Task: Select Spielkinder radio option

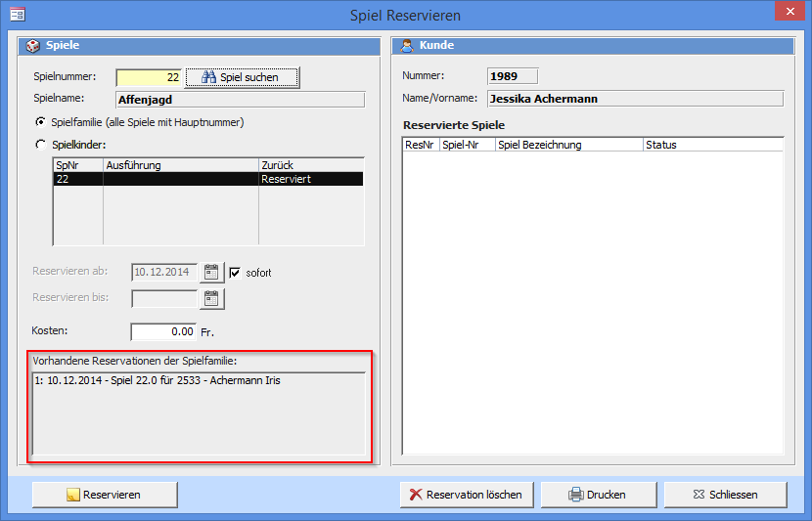Action: click(x=40, y=145)
